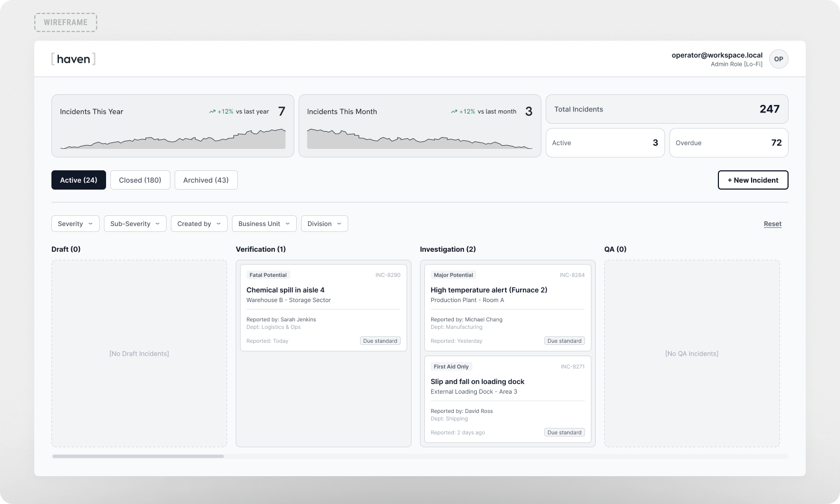Image resolution: width=840 pixels, height=504 pixels.
Task: Click Dept: Logistics & Ops text
Action: coord(274,327)
